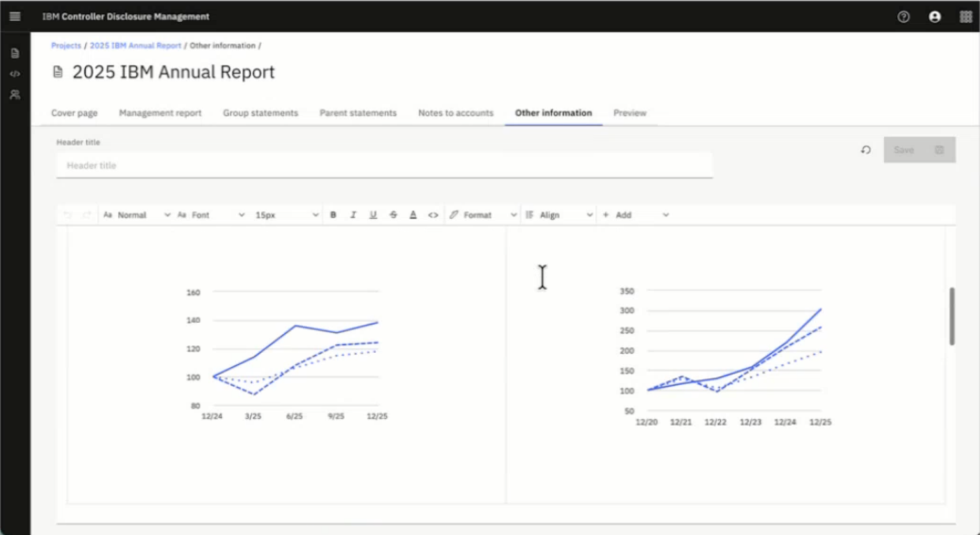Open the users icon in sidebar
The image size is (980, 535).
pyautogui.click(x=15, y=95)
